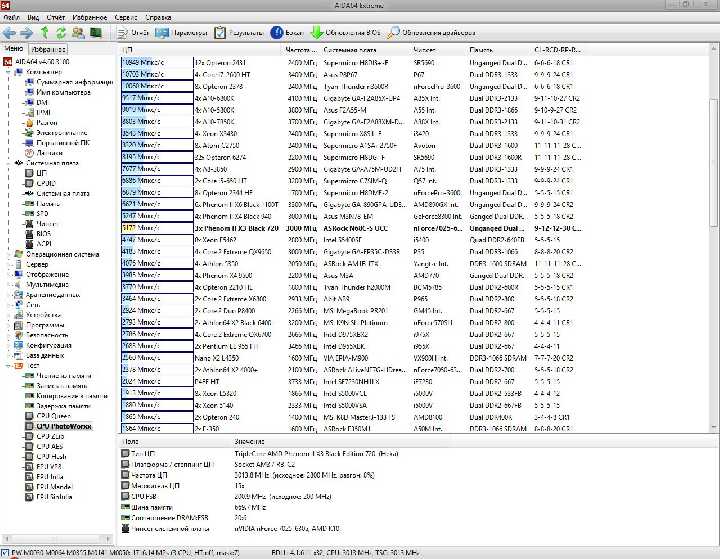Expand the Операционная система node
This screenshot has height=559, width=720.
point(9,254)
